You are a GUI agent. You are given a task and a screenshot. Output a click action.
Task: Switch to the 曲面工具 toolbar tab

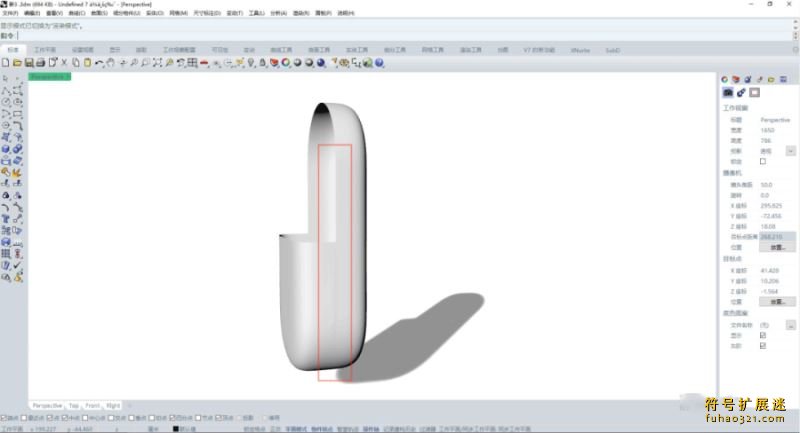(x=319, y=50)
